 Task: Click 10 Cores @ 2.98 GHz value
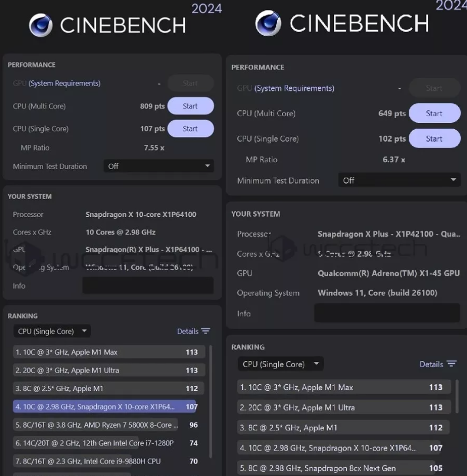click(120, 232)
